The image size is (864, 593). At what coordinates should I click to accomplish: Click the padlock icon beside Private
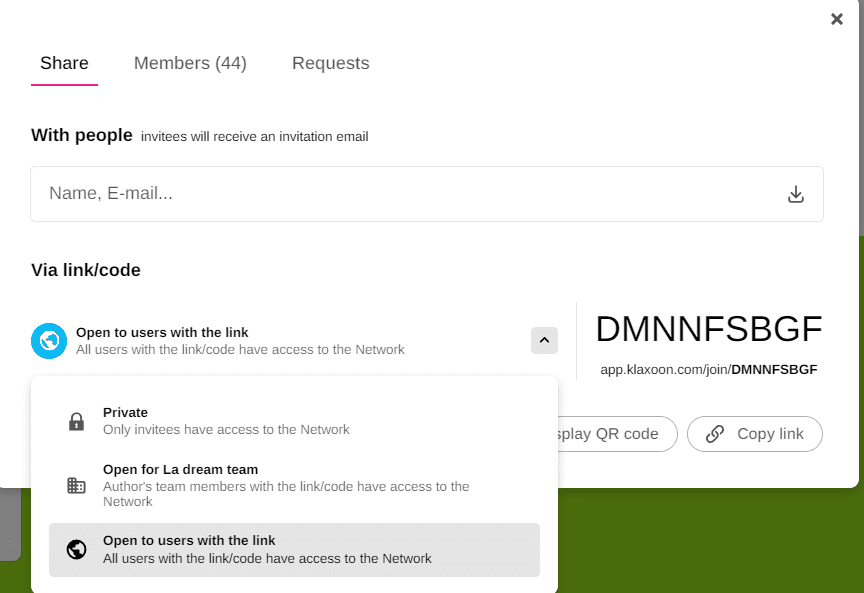pos(76,421)
